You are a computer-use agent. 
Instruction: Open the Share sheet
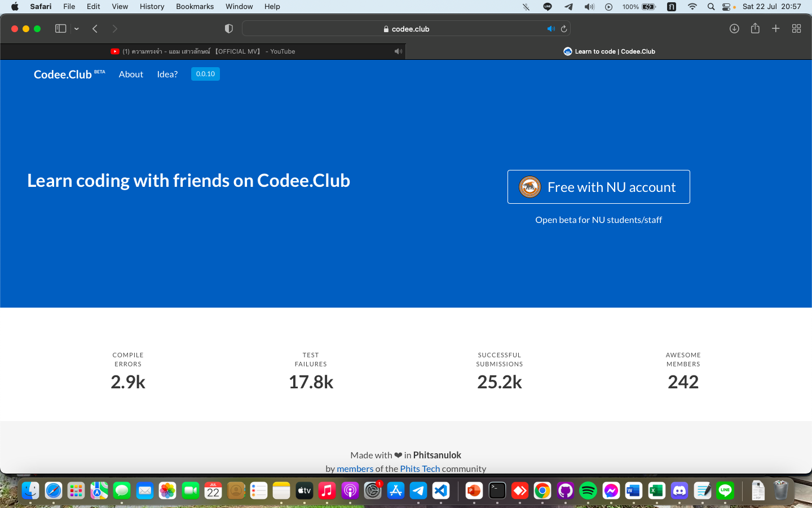[755, 28]
